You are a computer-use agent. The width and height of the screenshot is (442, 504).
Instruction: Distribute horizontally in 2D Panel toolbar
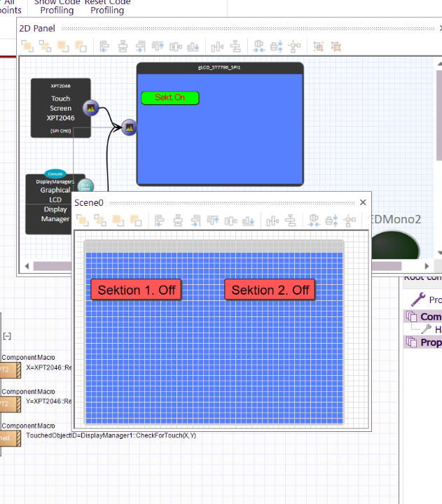(217, 47)
